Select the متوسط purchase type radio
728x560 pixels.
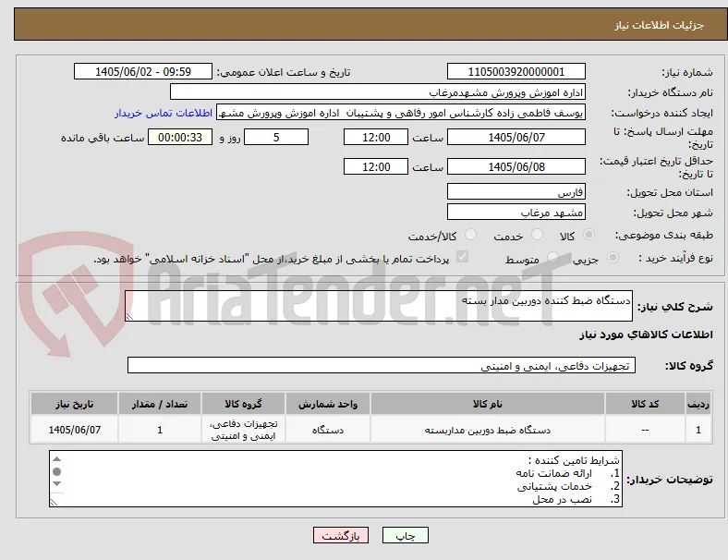(552, 257)
